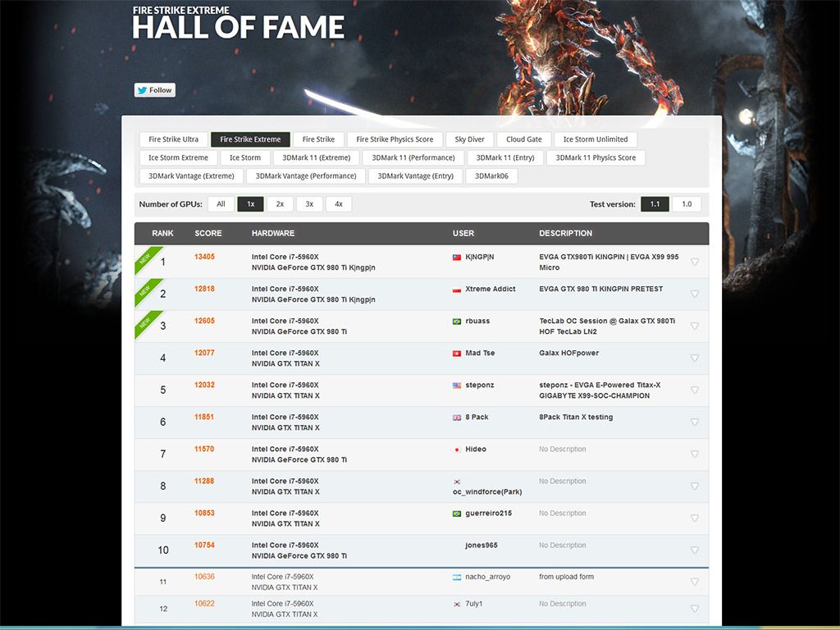Switch to the Sky Diver tab
The width and height of the screenshot is (840, 630).
470,139
